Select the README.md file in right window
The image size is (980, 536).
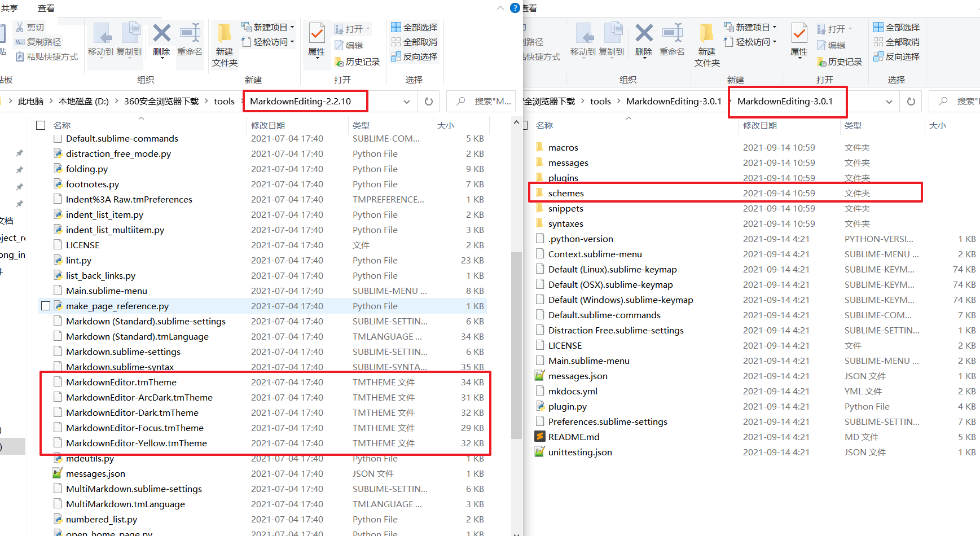click(574, 437)
